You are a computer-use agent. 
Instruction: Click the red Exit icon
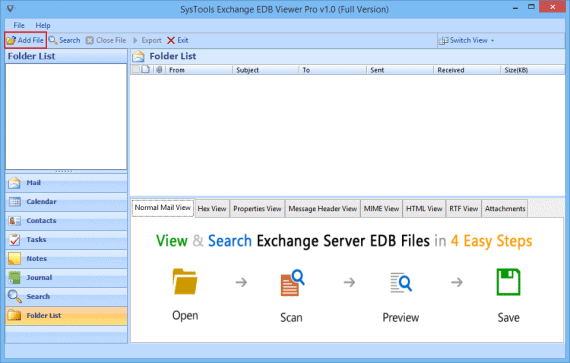pos(171,40)
